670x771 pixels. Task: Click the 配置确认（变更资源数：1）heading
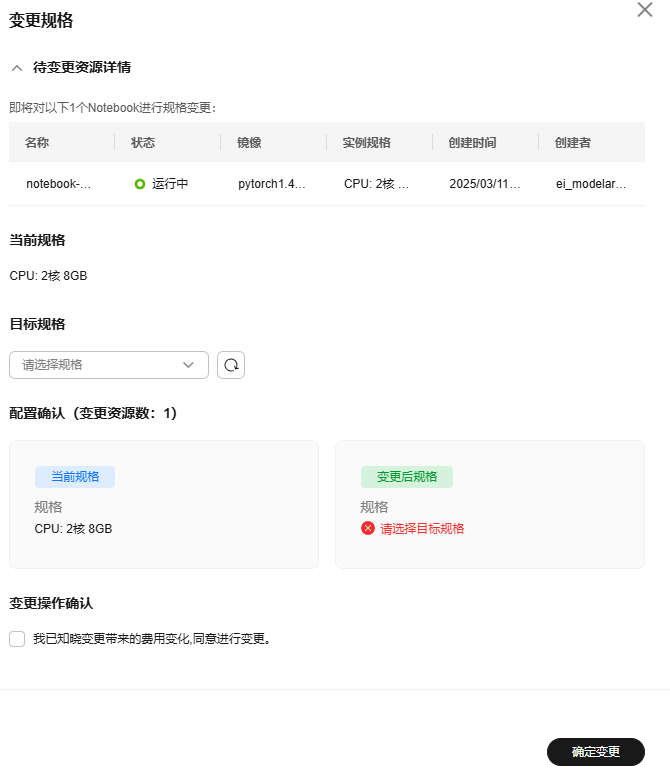tap(93, 413)
